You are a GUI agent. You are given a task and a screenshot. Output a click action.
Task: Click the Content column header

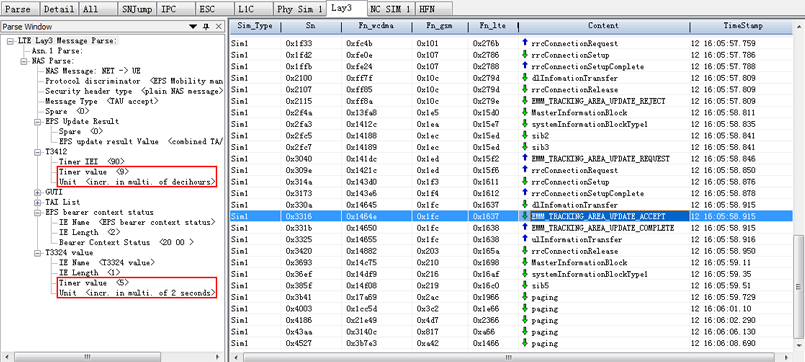603,26
